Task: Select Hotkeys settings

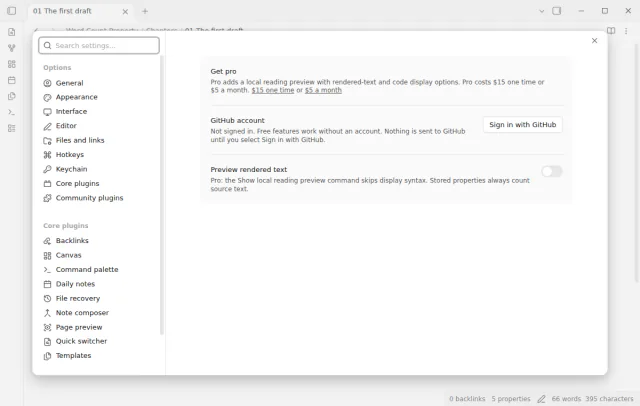Action: (64, 155)
